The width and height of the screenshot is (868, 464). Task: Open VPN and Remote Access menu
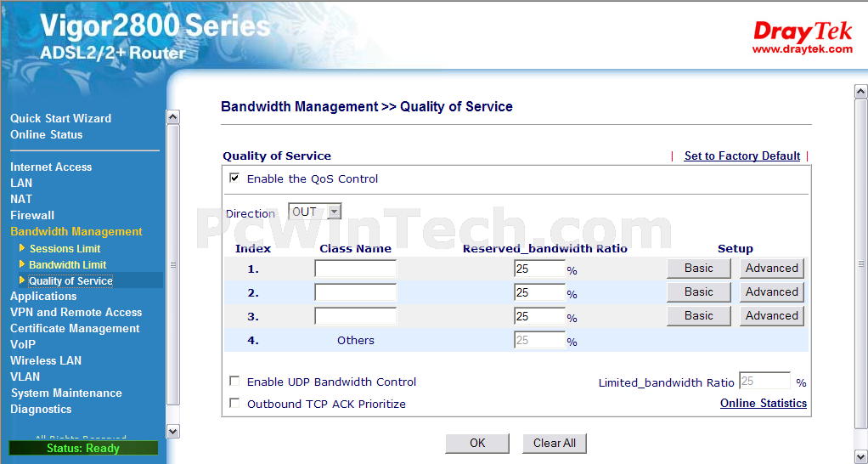tap(76, 312)
